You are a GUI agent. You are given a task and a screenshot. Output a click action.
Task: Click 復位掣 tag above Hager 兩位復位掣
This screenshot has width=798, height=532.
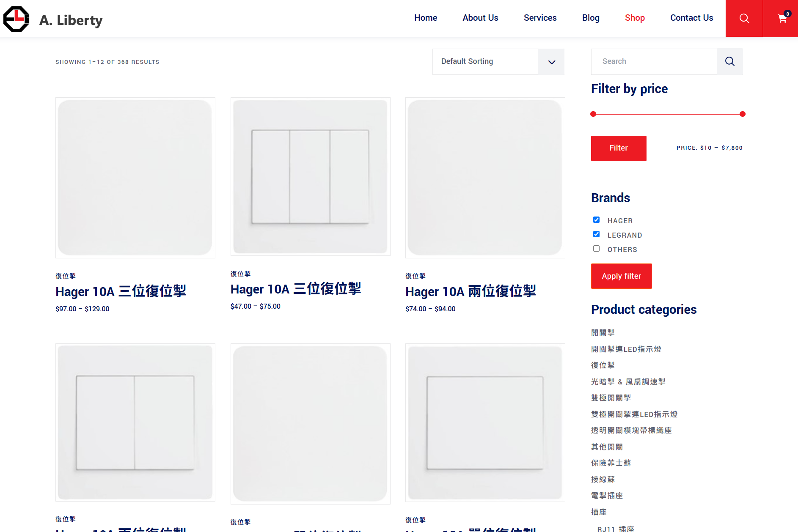tap(416, 276)
